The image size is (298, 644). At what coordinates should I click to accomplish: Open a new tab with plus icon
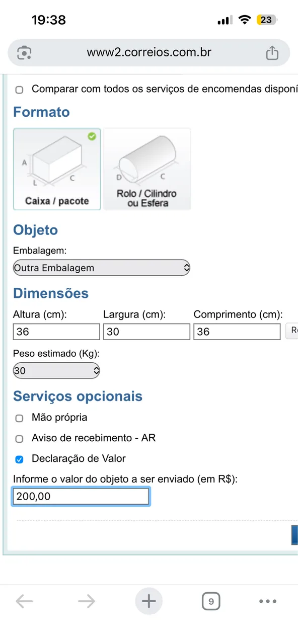pyautogui.click(x=149, y=601)
